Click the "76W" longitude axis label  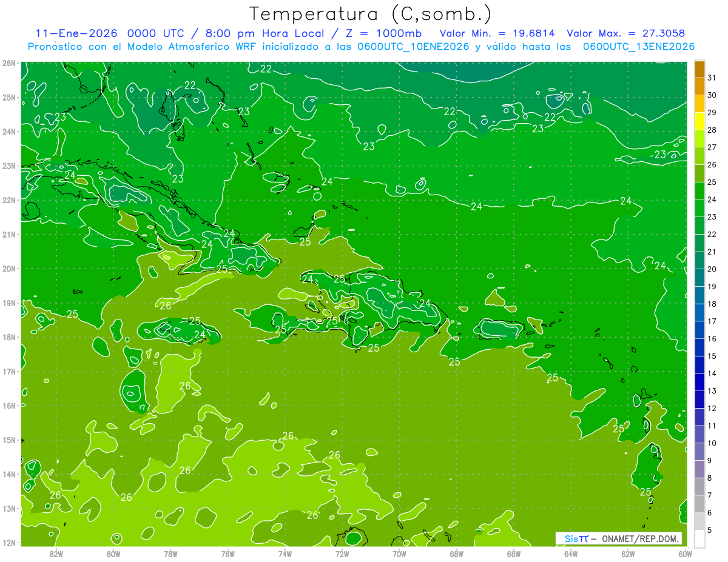(x=227, y=553)
